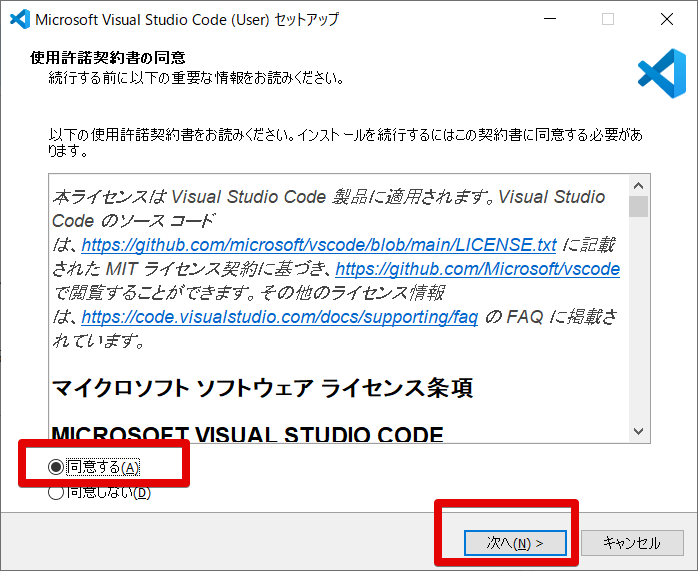
Task: Click the large VS Code logo
Action: pos(662,73)
